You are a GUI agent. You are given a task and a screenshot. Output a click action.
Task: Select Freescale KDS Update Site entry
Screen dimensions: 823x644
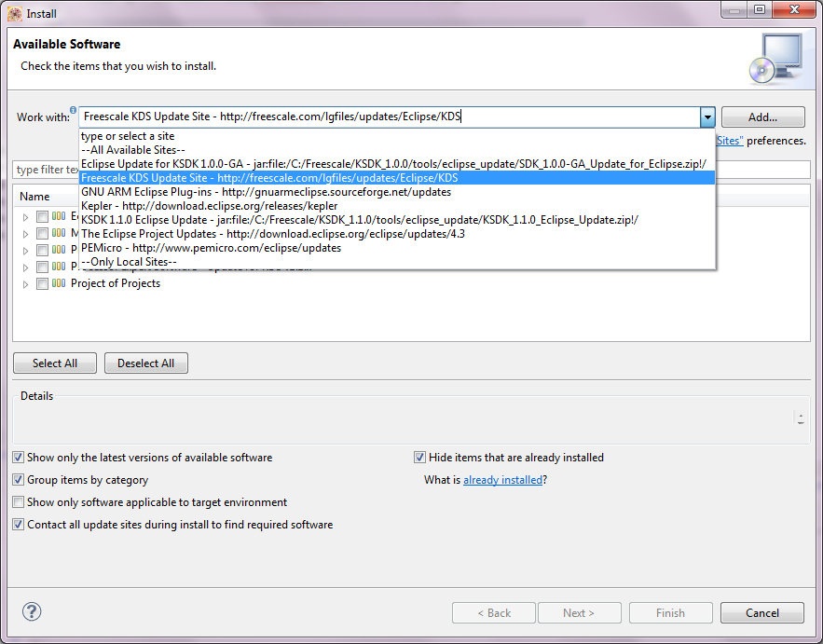click(397, 178)
